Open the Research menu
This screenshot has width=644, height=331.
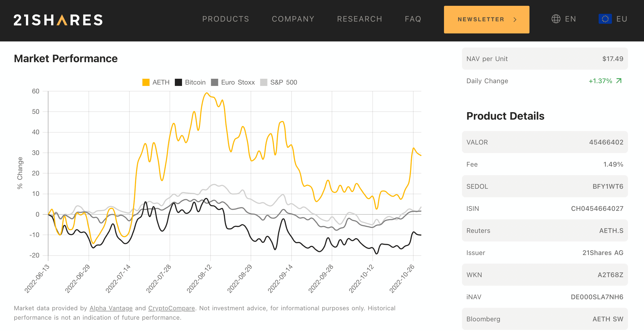tap(360, 19)
